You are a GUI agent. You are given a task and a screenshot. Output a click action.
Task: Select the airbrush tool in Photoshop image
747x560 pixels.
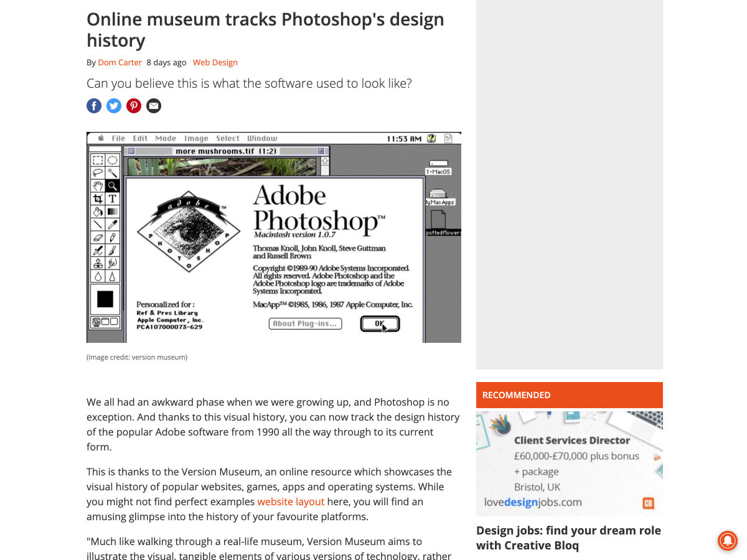[x=98, y=250]
